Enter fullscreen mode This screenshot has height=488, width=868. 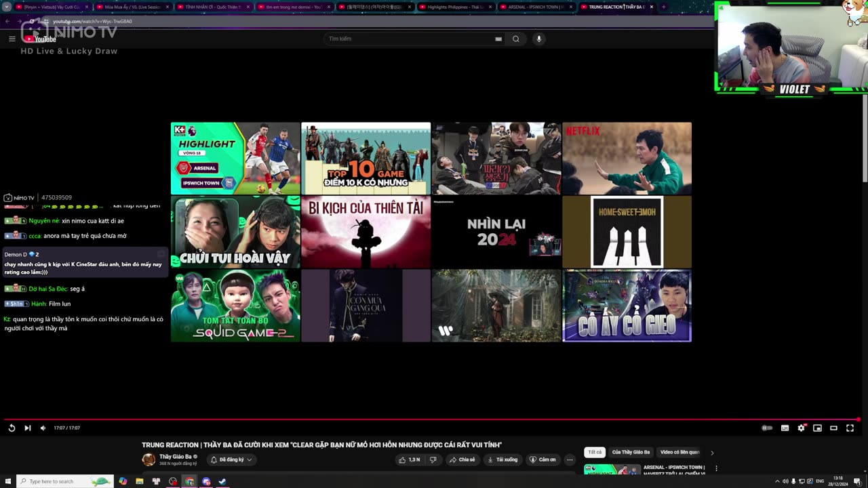(850, 428)
